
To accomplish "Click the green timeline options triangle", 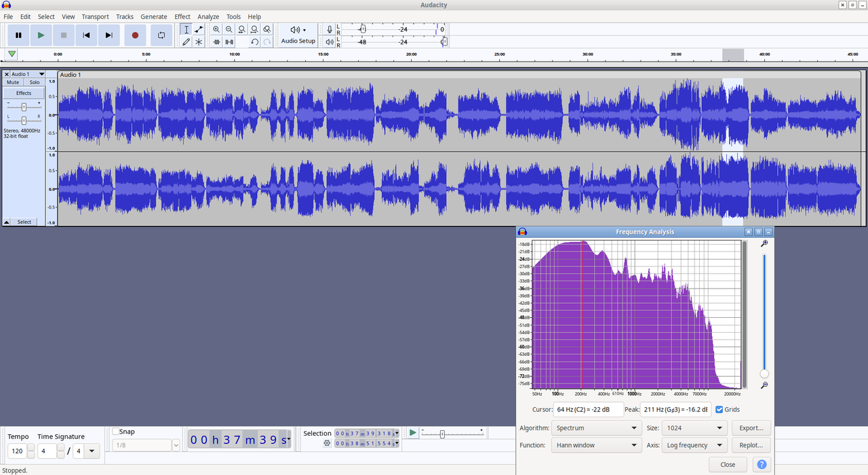I will (x=12, y=54).
